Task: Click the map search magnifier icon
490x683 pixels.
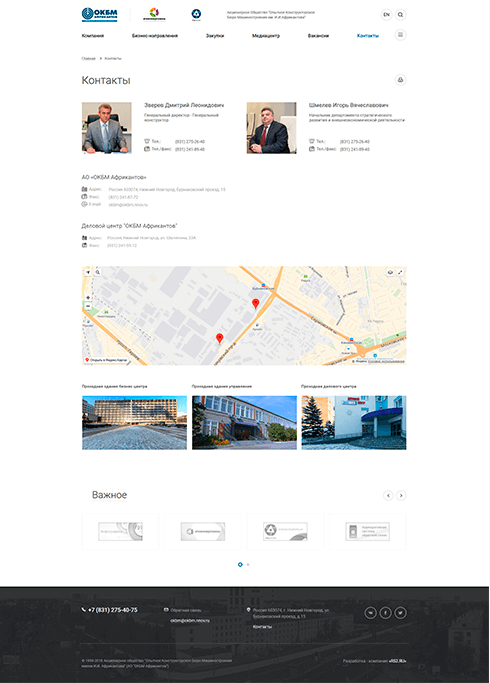Action: coord(98,272)
